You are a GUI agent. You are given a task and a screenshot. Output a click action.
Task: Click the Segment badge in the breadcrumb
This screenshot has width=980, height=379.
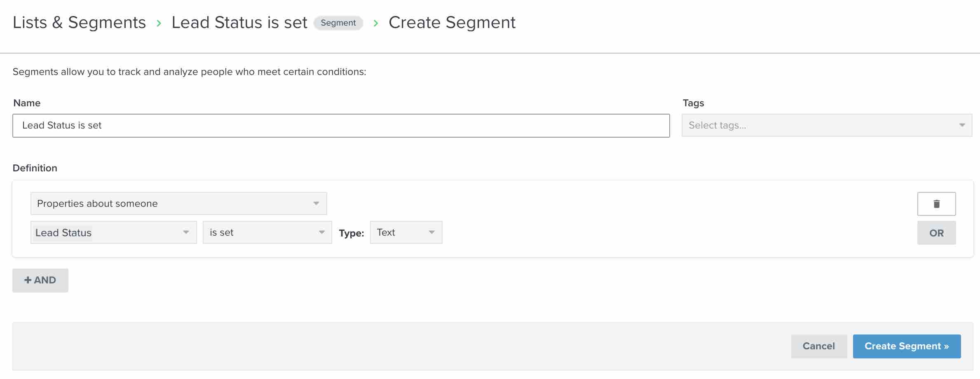(338, 23)
